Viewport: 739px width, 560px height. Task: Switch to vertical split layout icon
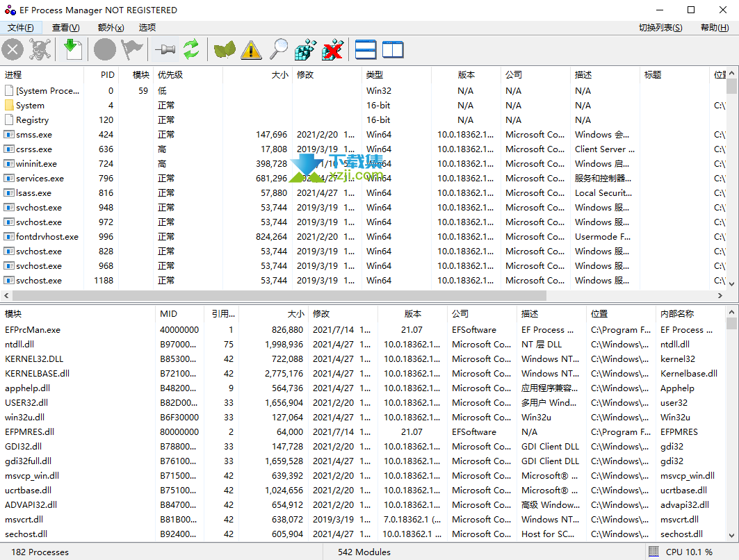393,49
